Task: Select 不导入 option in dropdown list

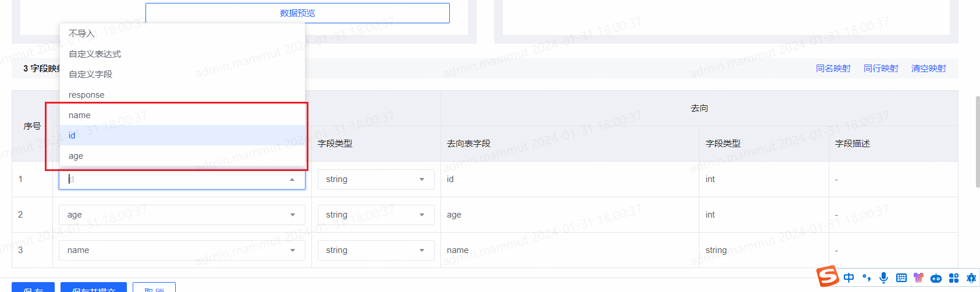Action: (182, 34)
